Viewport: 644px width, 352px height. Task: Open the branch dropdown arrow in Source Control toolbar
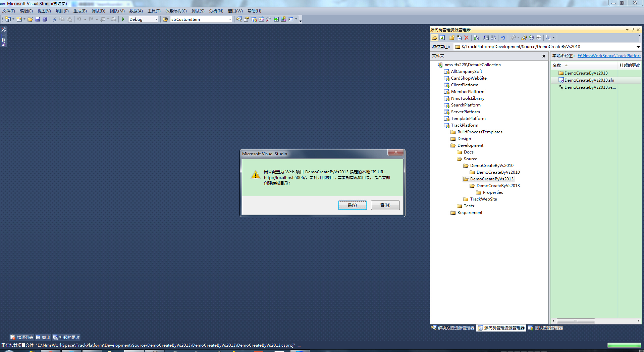click(x=554, y=38)
